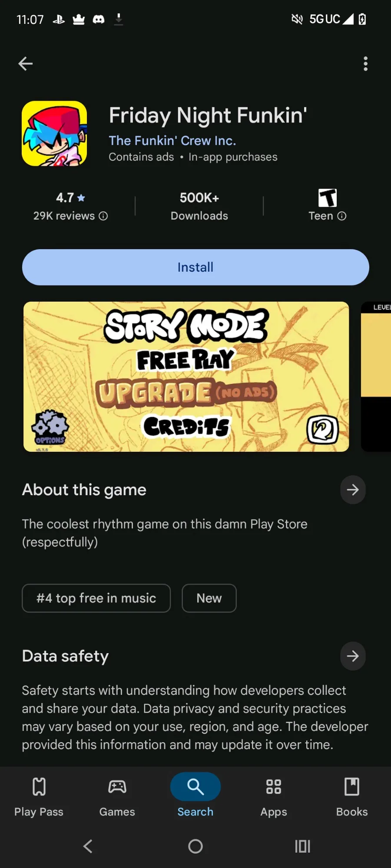
Task: Go to the Books tab
Action: click(x=352, y=798)
